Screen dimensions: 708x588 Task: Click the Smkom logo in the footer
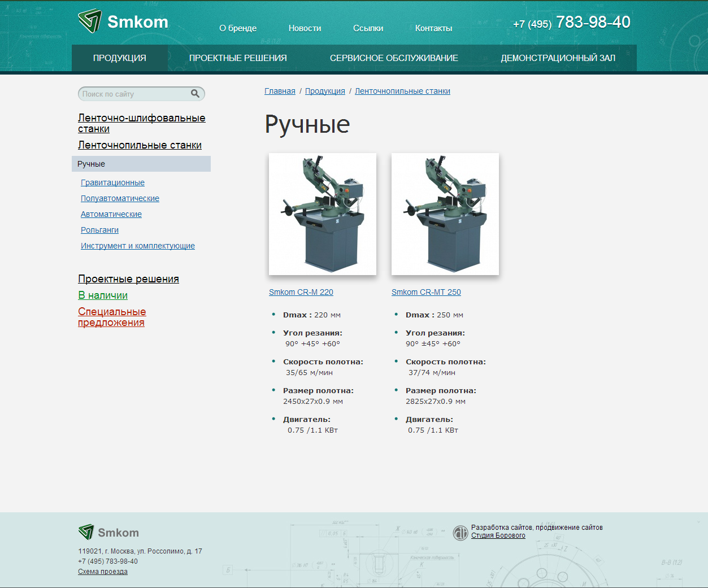click(x=108, y=532)
